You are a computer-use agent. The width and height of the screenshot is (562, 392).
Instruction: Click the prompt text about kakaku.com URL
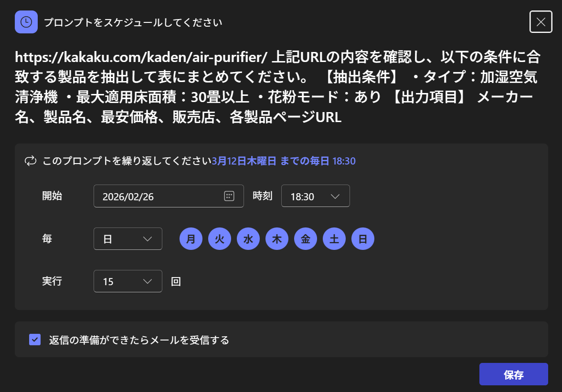277,87
